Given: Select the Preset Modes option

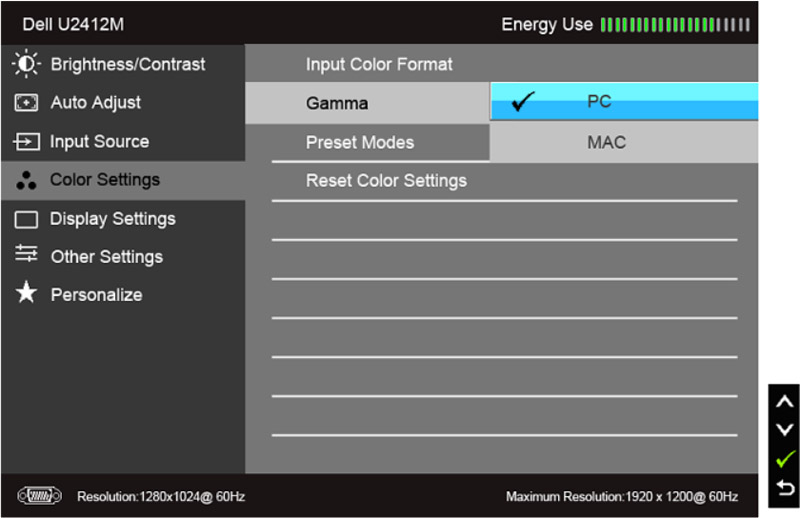Looking at the screenshot, I should [367, 142].
